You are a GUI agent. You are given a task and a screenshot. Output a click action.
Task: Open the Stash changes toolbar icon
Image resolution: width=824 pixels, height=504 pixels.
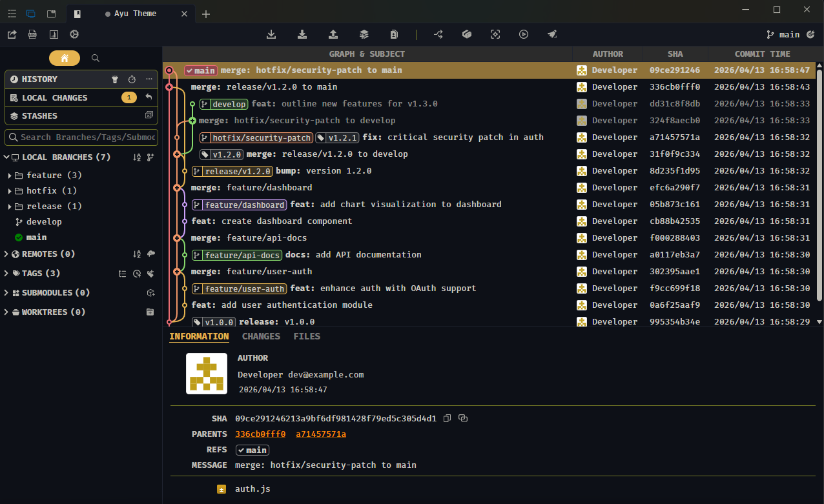pos(364,34)
